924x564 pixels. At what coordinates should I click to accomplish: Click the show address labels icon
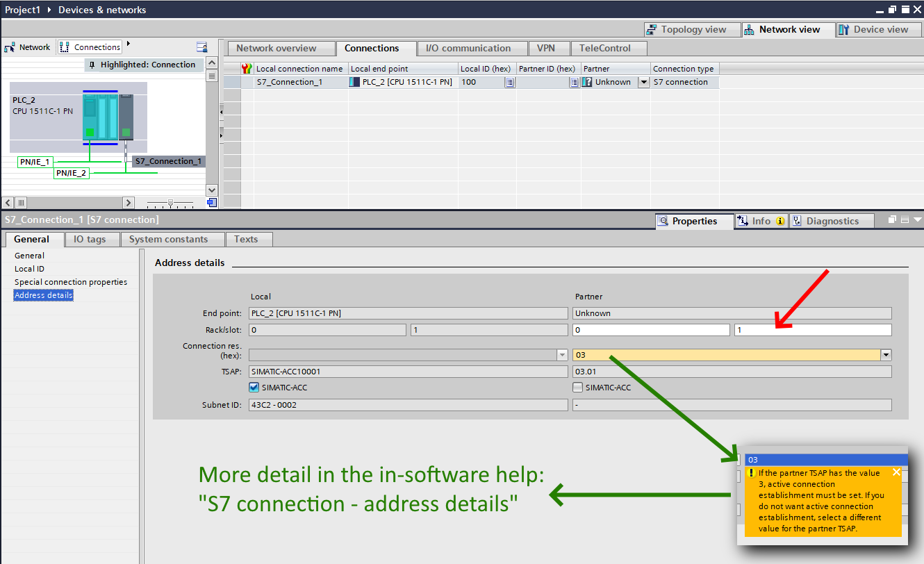[x=202, y=47]
